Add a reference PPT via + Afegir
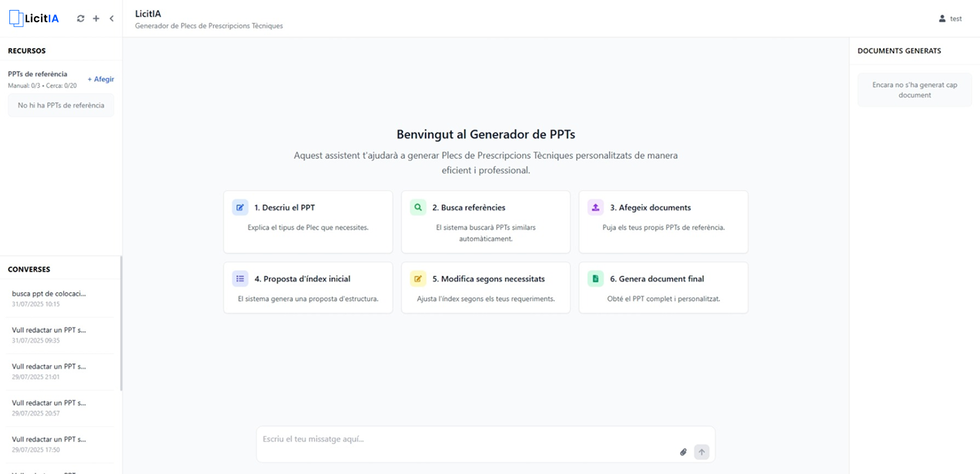 click(100, 79)
